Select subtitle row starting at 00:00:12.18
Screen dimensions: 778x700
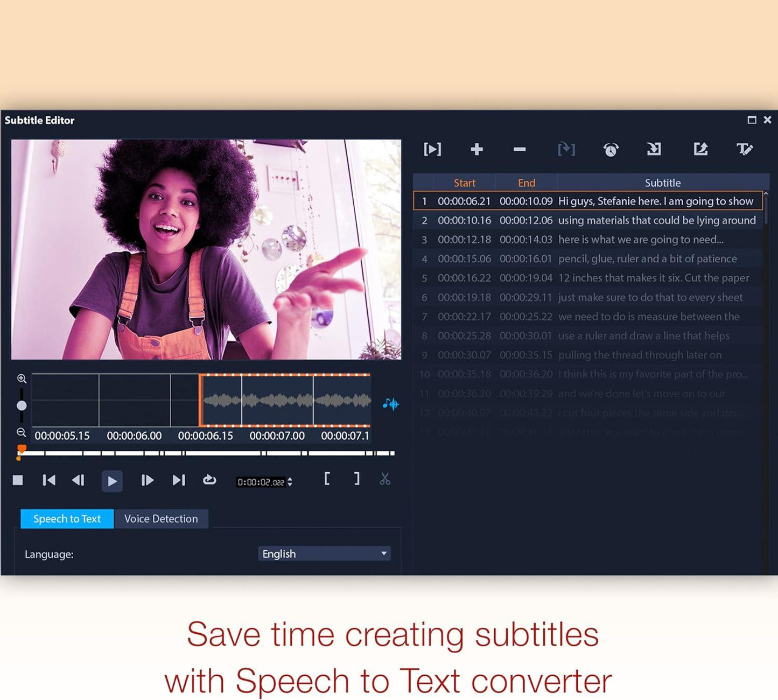click(592, 239)
